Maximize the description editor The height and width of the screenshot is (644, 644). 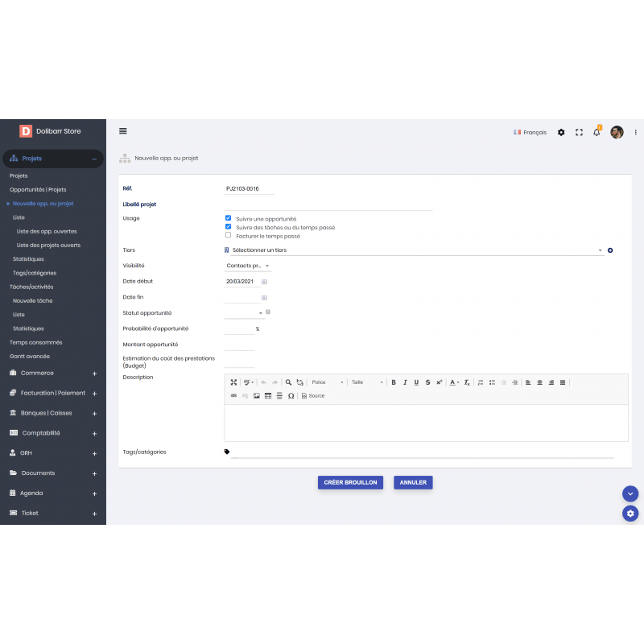coord(233,382)
